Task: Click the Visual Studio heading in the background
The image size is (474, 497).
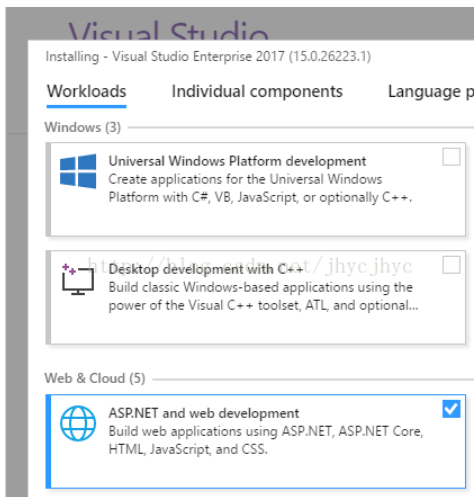Action: (168, 31)
